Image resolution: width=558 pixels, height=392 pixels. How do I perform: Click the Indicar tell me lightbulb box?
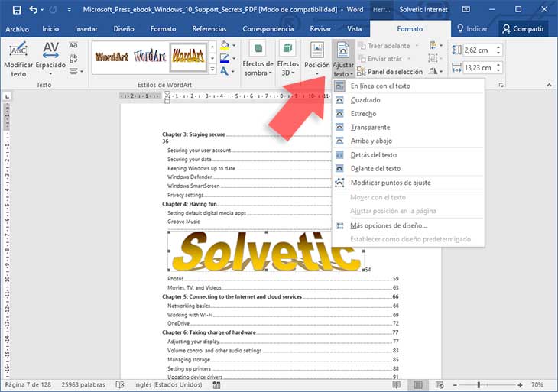472,29
